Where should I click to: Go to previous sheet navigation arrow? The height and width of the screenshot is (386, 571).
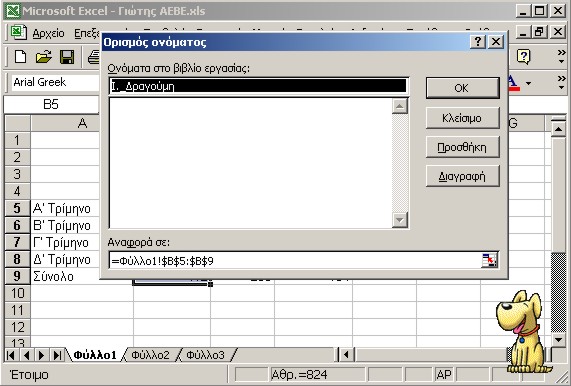(x=26, y=355)
